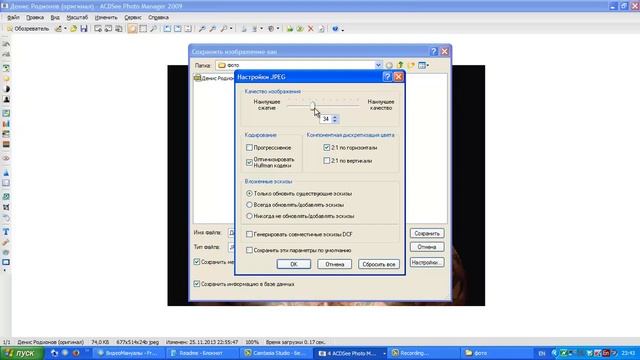Click the blue sharpen triangle icon in sidebar
The height and width of the screenshot is (360, 640).
6,173
